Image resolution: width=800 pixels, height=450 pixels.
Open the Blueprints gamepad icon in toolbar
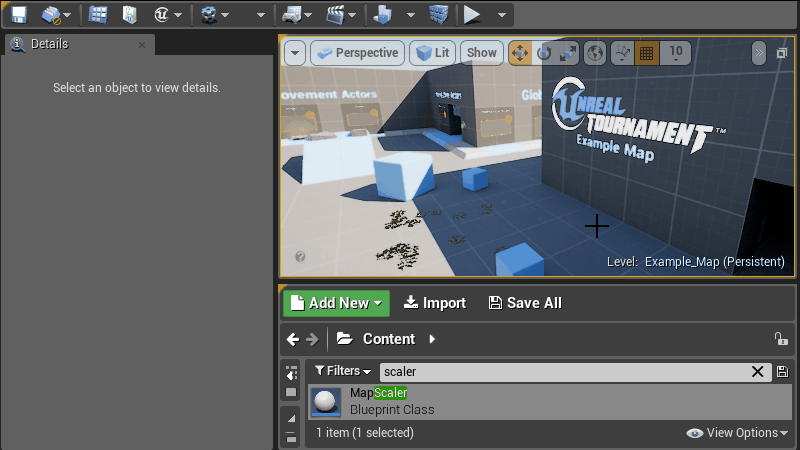[x=291, y=15]
